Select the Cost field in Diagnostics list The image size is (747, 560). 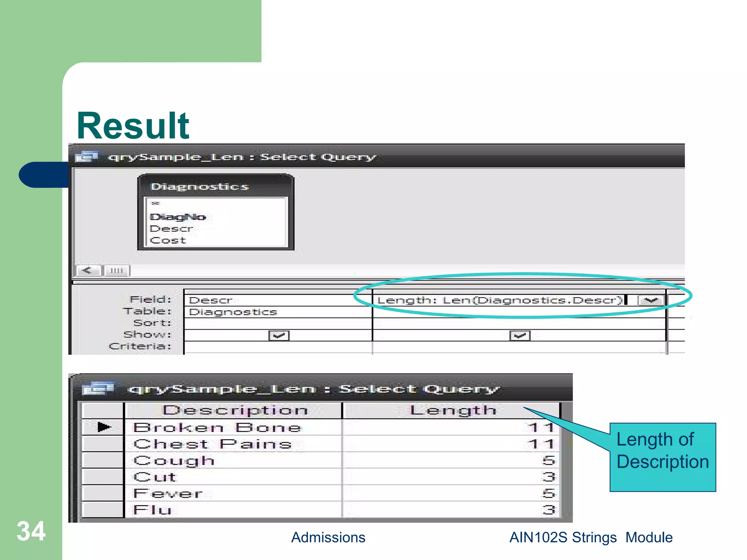[x=168, y=240]
